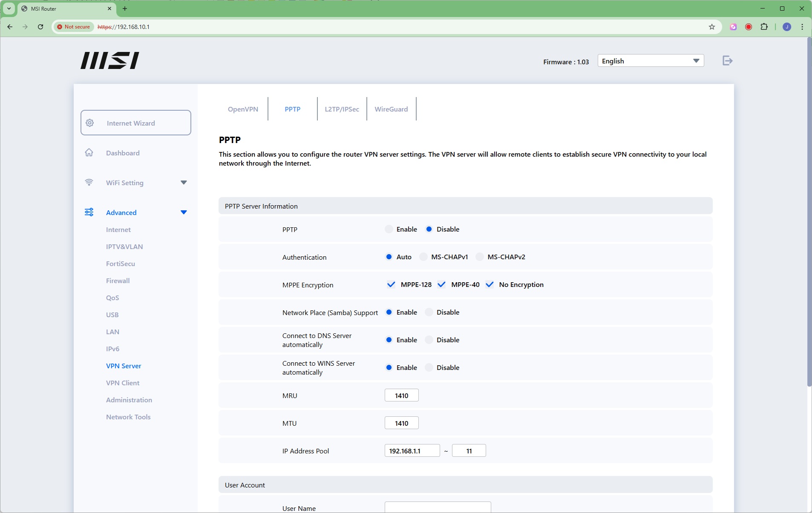Uncheck the No Encryption checkbox
This screenshot has height=513, width=812.
click(490, 285)
